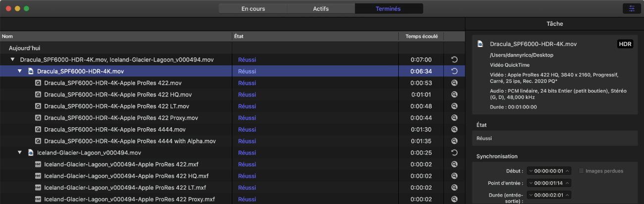This screenshot has width=644, height=204.
Task: Switch to the En cours tab
Action: (253, 8)
